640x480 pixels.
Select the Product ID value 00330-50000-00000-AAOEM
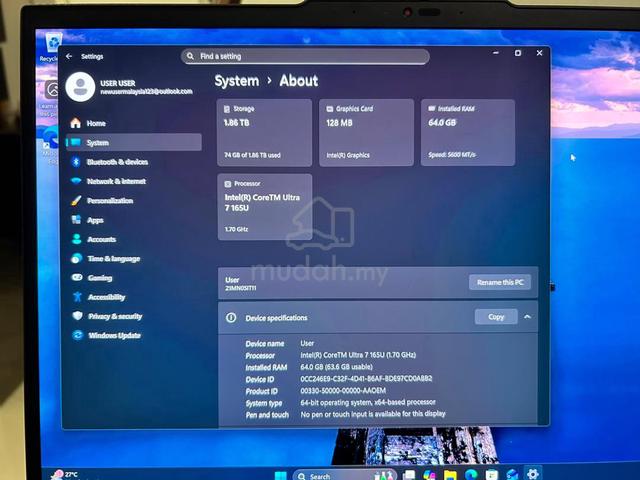343,391
